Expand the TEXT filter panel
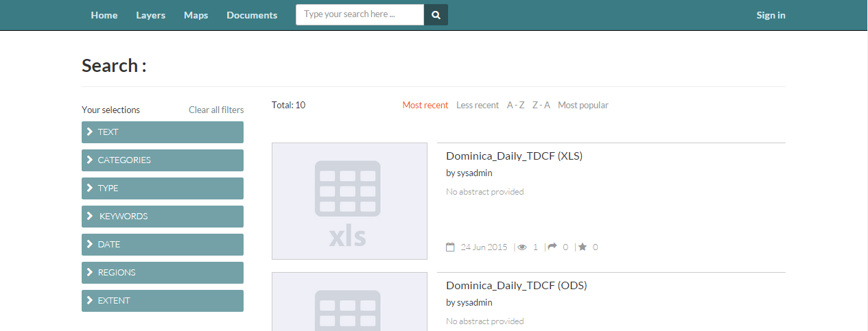This screenshot has width=868, height=331. 163,132
